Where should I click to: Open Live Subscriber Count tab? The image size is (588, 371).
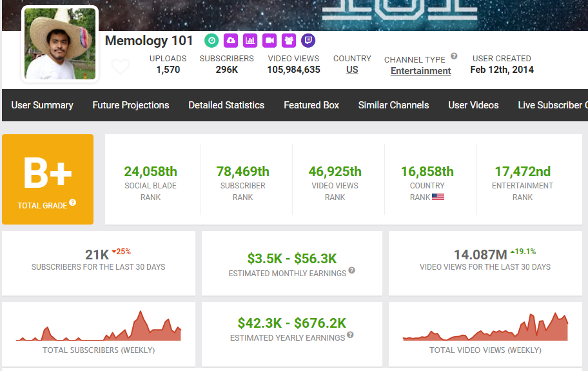click(x=553, y=105)
